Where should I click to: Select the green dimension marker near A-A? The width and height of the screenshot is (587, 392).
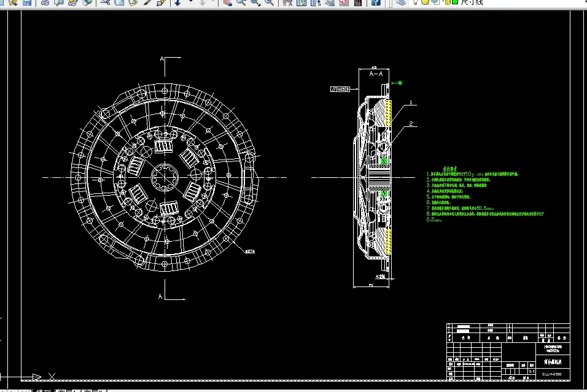(x=397, y=83)
